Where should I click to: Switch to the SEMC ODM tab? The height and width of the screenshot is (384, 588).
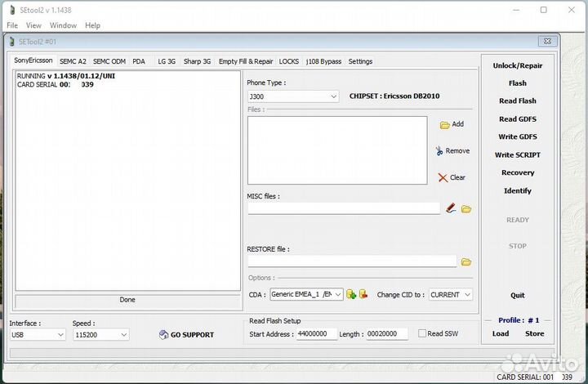[109, 61]
